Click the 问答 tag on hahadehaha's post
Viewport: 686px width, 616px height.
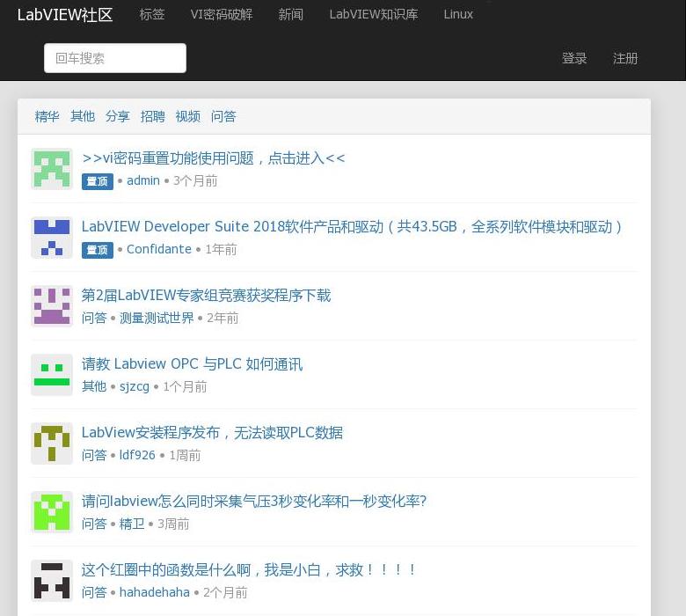94,592
